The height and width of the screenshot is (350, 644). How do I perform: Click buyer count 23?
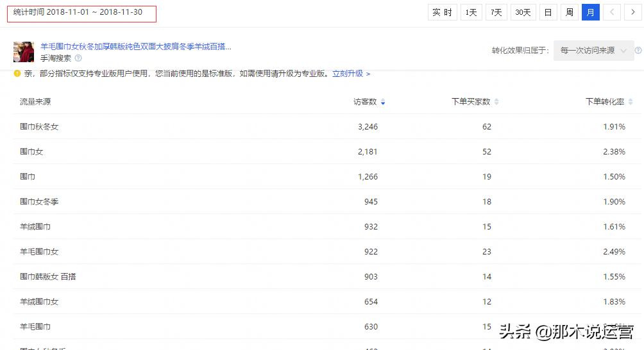487,252
